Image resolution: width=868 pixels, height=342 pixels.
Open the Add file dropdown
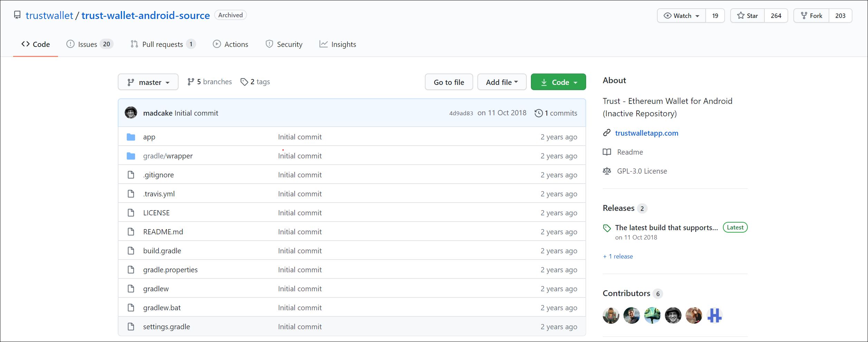click(502, 82)
